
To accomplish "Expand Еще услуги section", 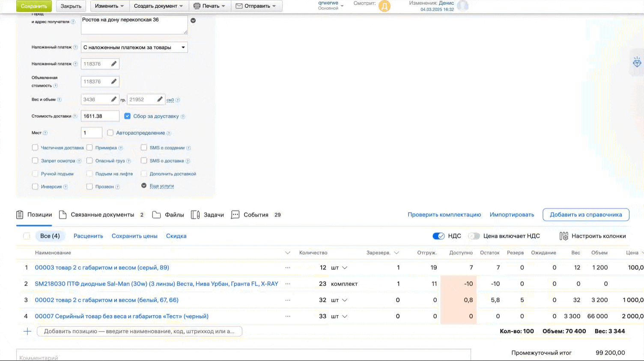I will 161,186.
